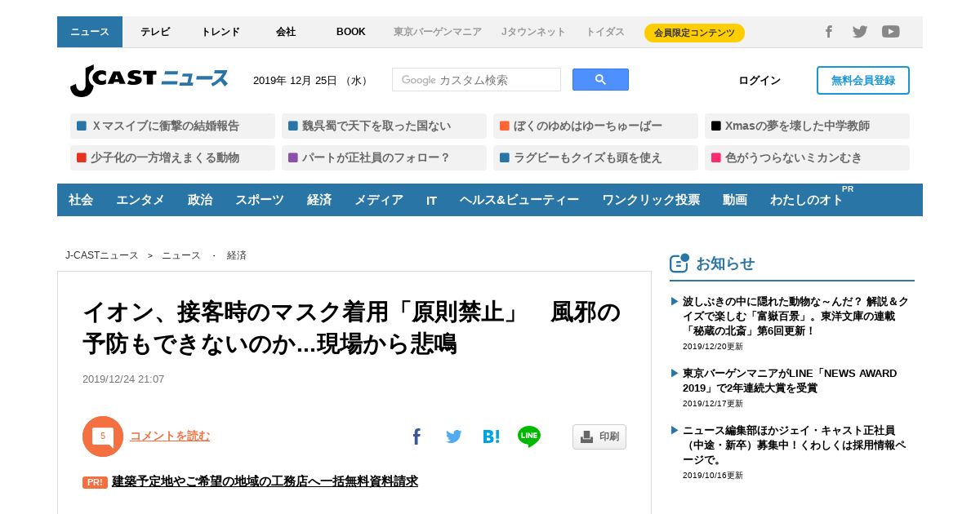
Task: Open 少子化の一方増えまくる動物 headline
Action: [x=172, y=157]
